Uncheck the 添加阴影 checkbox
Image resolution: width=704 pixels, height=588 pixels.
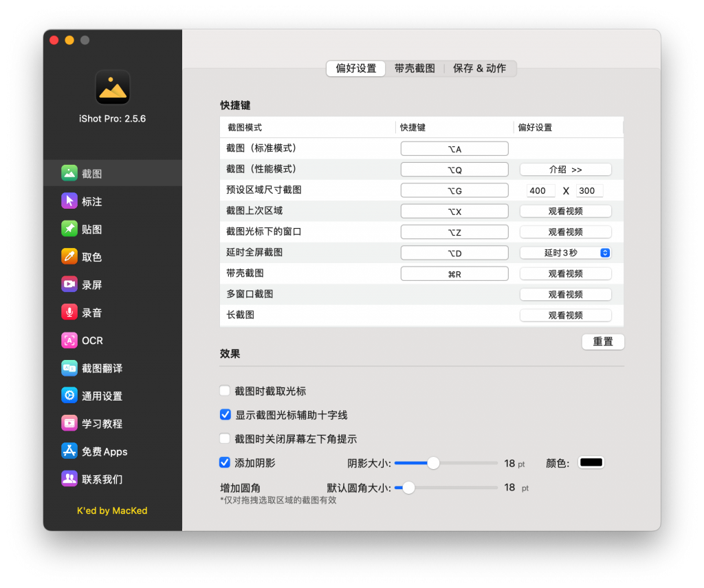tap(225, 462)
